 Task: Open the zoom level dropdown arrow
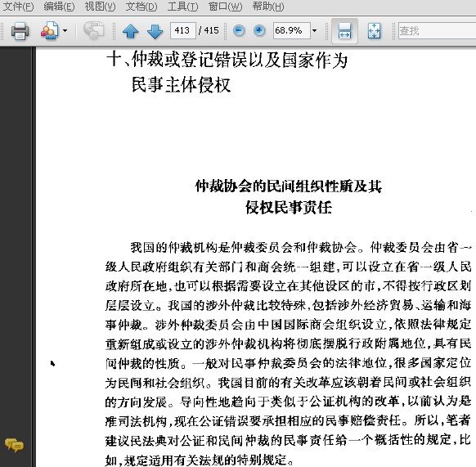coord(315,30)
